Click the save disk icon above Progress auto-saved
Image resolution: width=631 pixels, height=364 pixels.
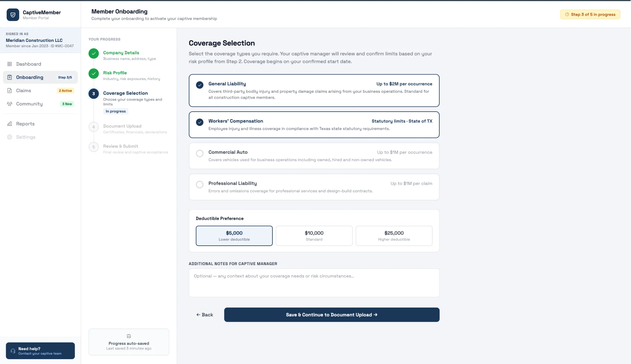tap(129, 336)
